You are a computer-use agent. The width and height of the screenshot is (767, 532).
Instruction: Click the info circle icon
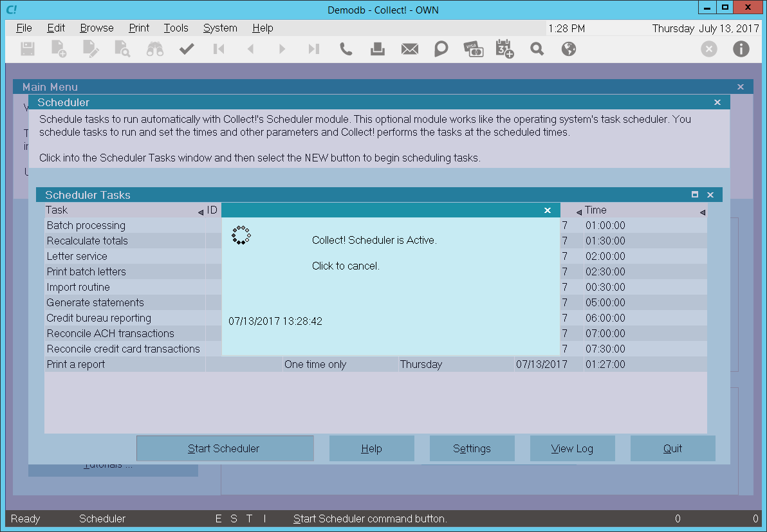741,49
